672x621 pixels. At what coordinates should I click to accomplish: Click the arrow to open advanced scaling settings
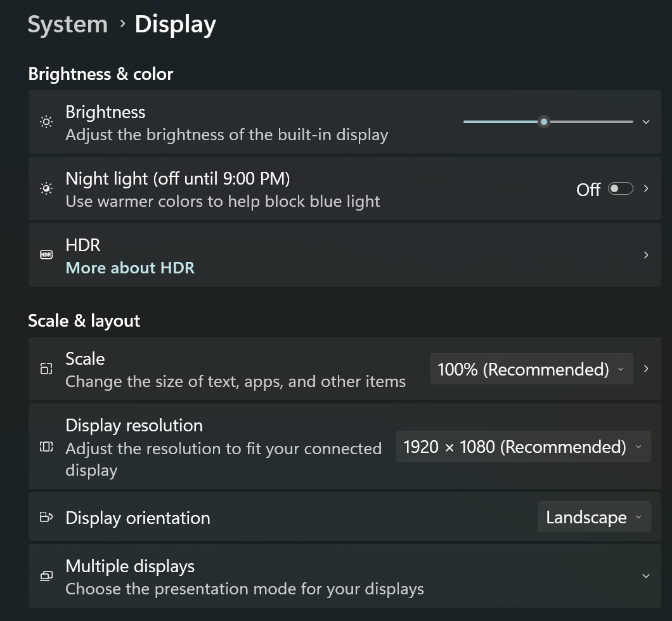645,369
